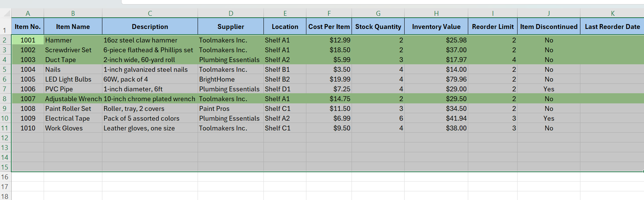This screenshot has height=200, width=644.
Task: Select column D header
Action: (x=230, y=14)
